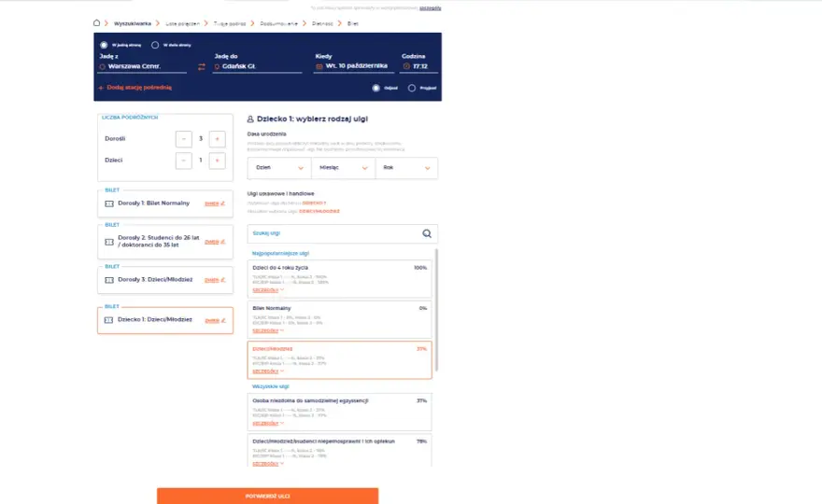
Task: Edit Jadę do Gdańsk Gł. field
Action: [x=258, y=66]
